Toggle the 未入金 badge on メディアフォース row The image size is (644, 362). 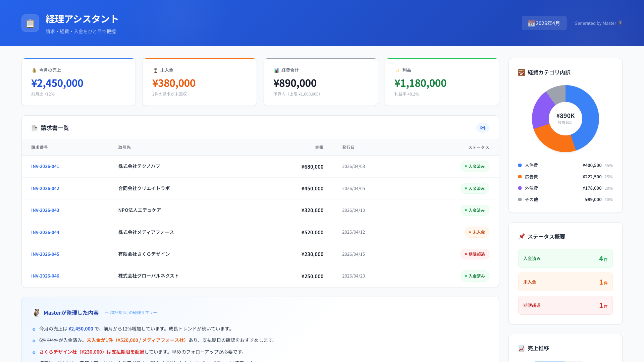pos(477,232)
